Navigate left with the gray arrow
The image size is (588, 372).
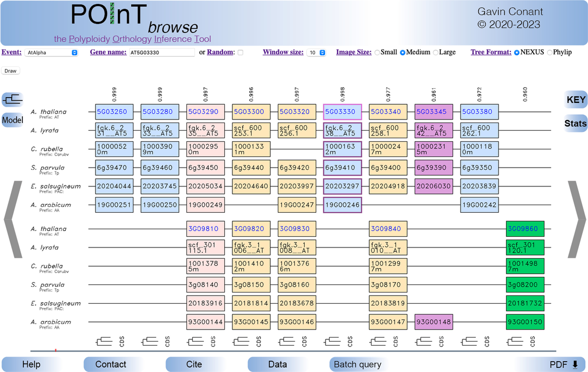click(13, 219)
